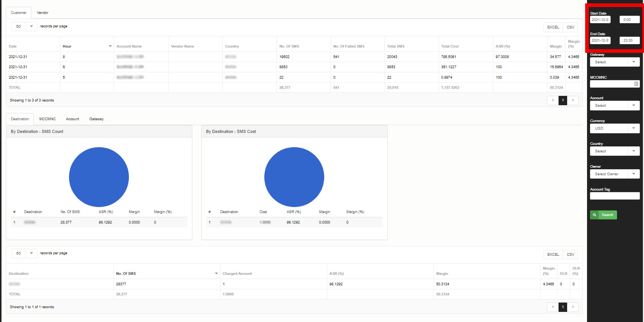This screenshot has height=322, width=644.
Task: Focus the End Date input field
Action: point(600,40)
